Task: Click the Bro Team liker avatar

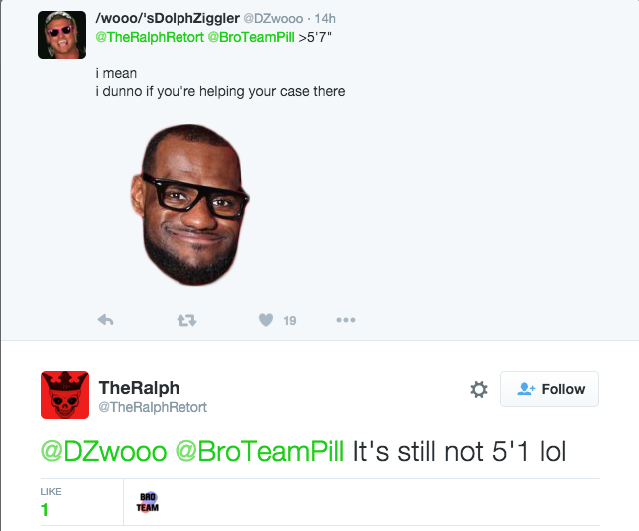Action: click(x=148, y=502)
